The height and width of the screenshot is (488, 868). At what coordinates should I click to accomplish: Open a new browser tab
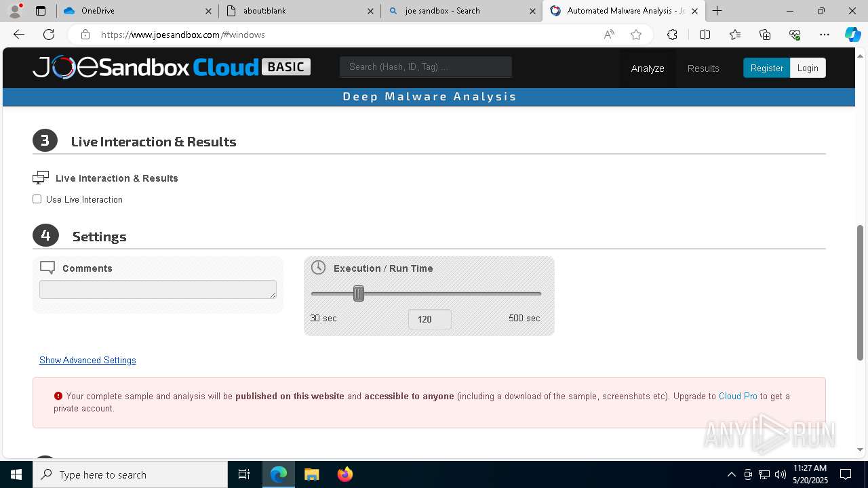pyautogui.click(x=717, y=11)
